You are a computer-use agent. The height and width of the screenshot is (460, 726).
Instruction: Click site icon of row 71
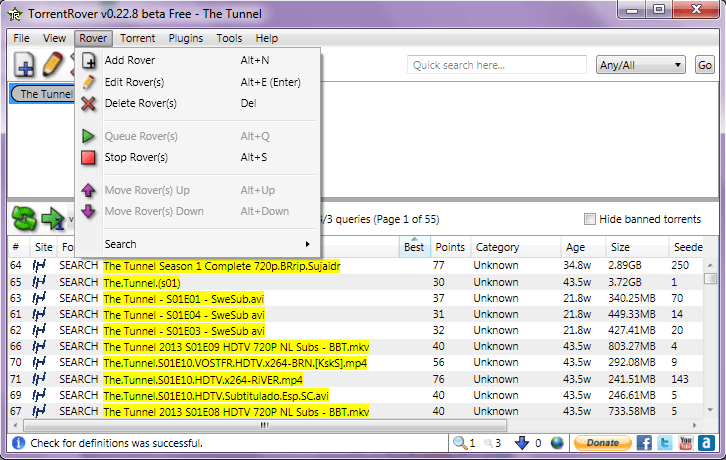tap(39, 379)
